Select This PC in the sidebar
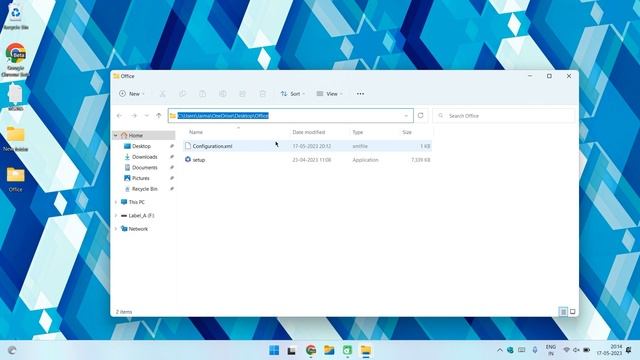This screenshot has width=640, height=360. (x=133, y=202)
